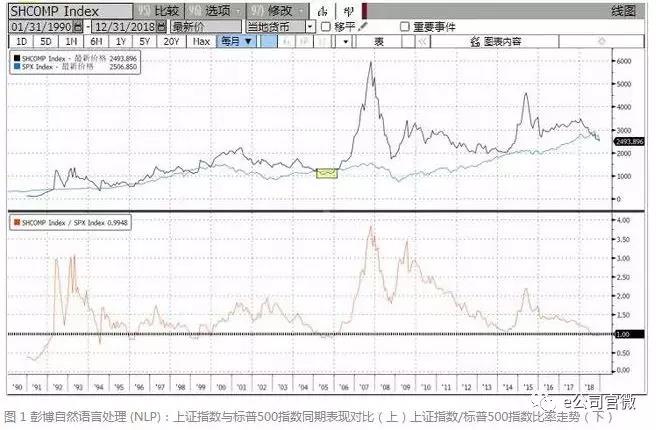
Task: Click the 表 table button
Action: (379, 41)
